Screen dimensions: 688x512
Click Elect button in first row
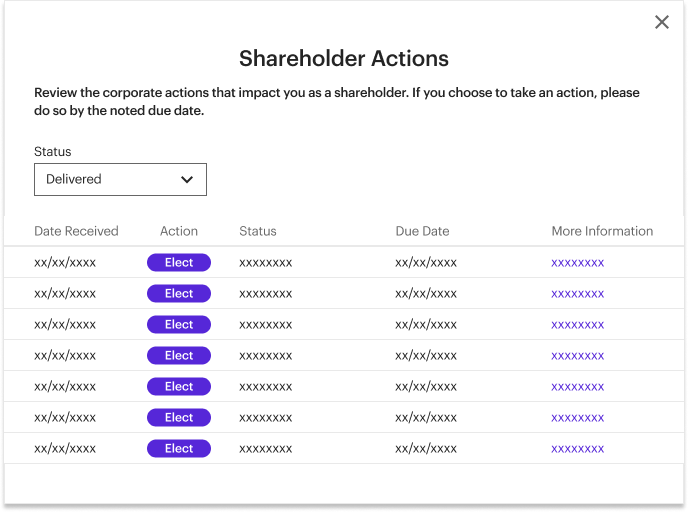click(x=179, y=263)
